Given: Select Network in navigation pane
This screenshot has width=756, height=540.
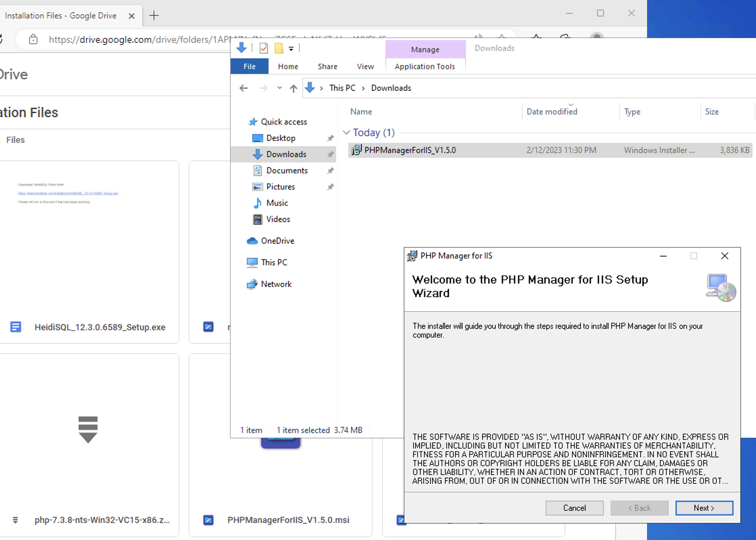Looking at the screenshot, I should [276, 284].
